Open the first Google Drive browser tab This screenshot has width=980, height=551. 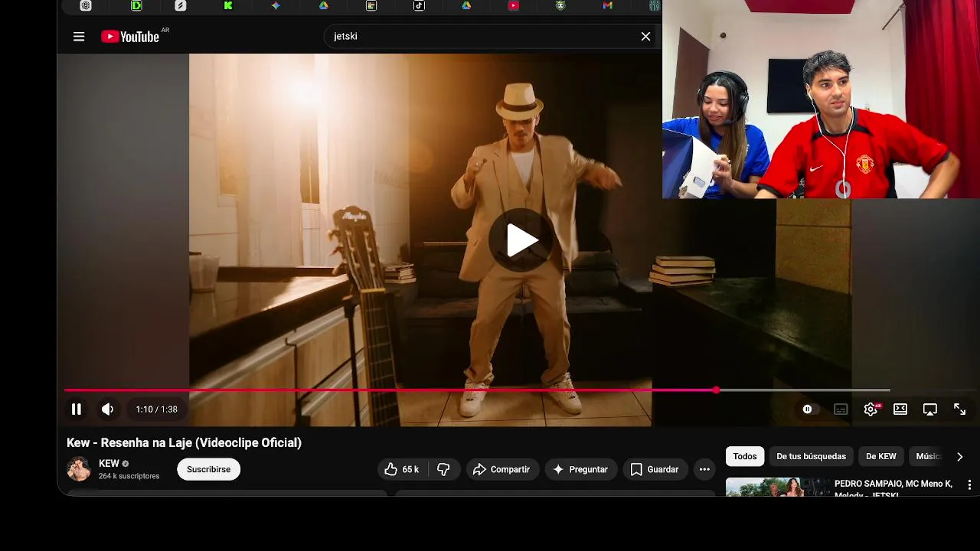click(x=324, y=5)
